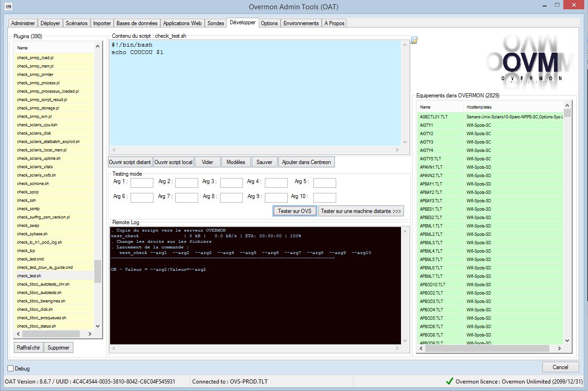Enable the Debug checkbox
588x391 pixels.
coord(11,369)
